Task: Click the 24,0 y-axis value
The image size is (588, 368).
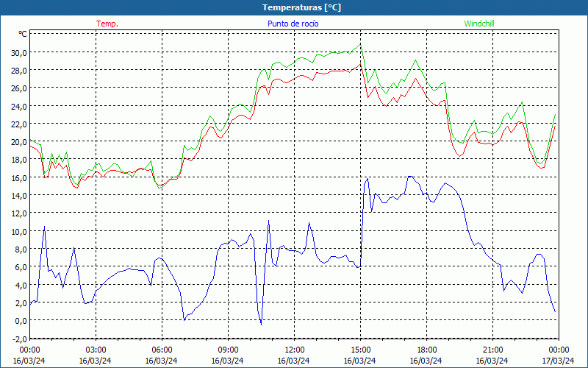Action: click(19, 106)
